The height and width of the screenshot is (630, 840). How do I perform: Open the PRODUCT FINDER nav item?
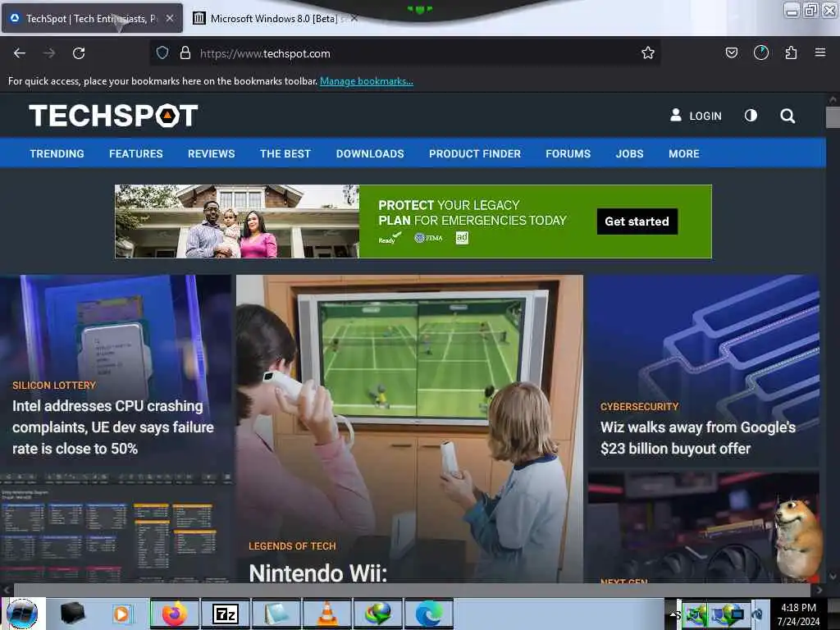click(x=475, y=153)
